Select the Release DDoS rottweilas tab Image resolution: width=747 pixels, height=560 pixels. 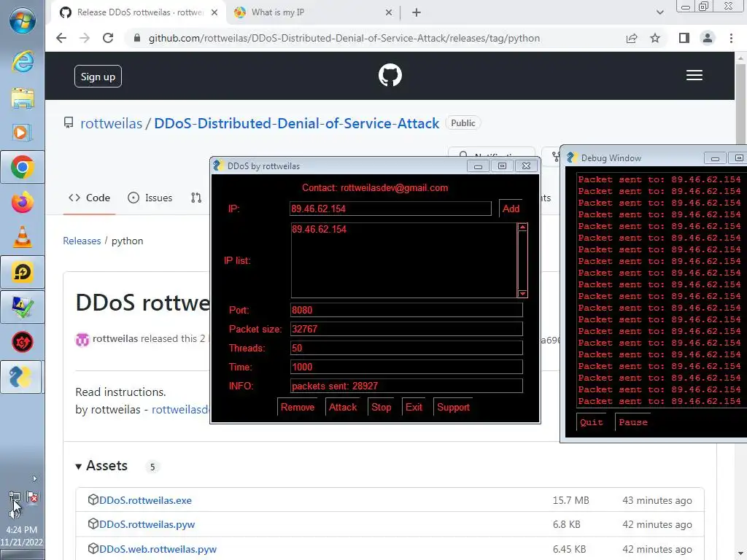click(139, 12)
